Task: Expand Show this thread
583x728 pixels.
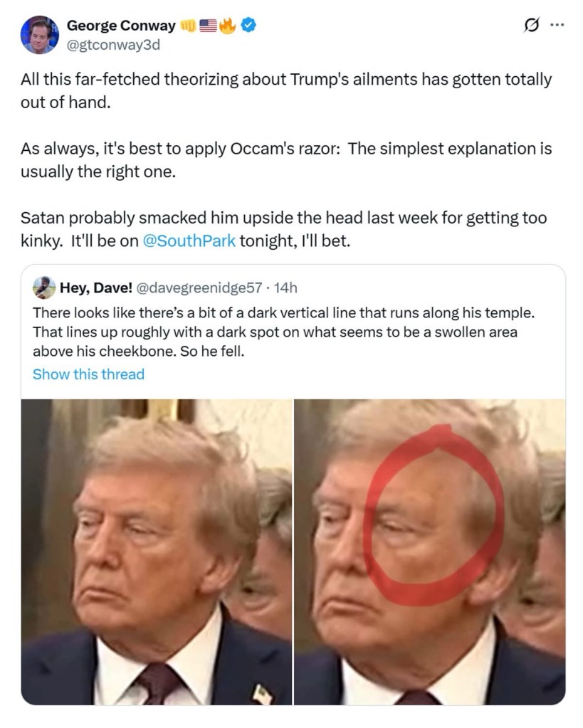Action: pos(88,374)
